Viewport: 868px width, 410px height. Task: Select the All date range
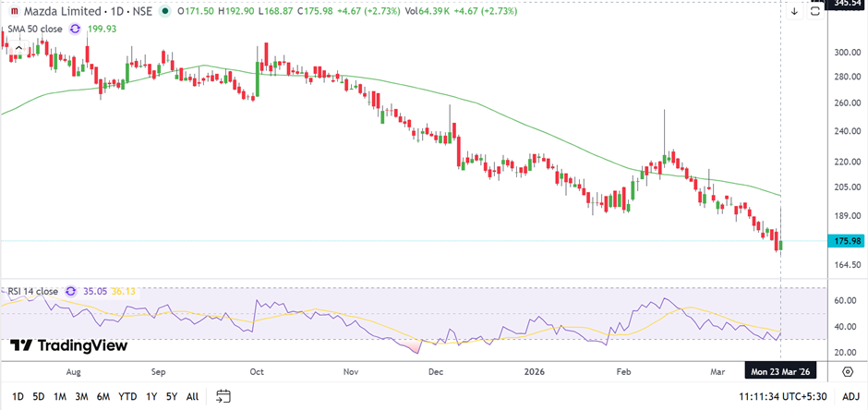[x=192, y=396]
